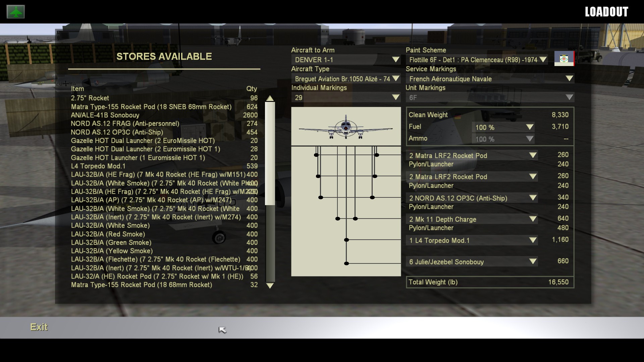Select NORD AS.12 FRAG (Anti-personnel)
The width and height of the screenshot is (644, 362).
click(x=164, y=123)
